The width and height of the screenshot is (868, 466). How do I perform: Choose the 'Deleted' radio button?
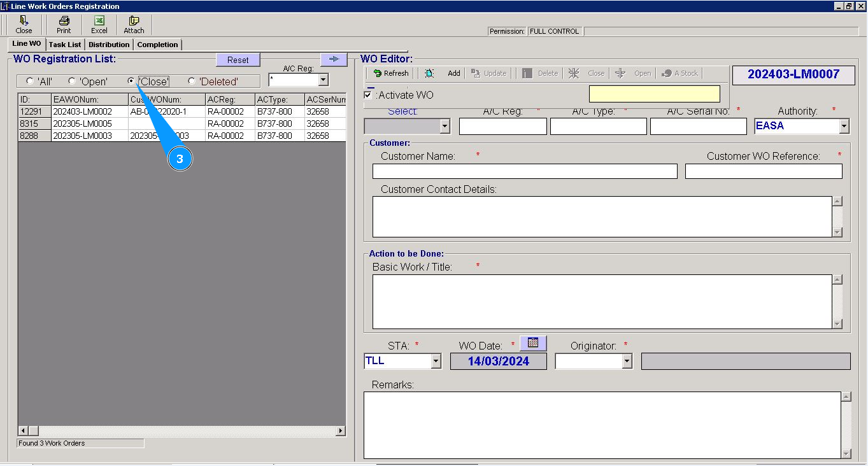coord(192,81)
